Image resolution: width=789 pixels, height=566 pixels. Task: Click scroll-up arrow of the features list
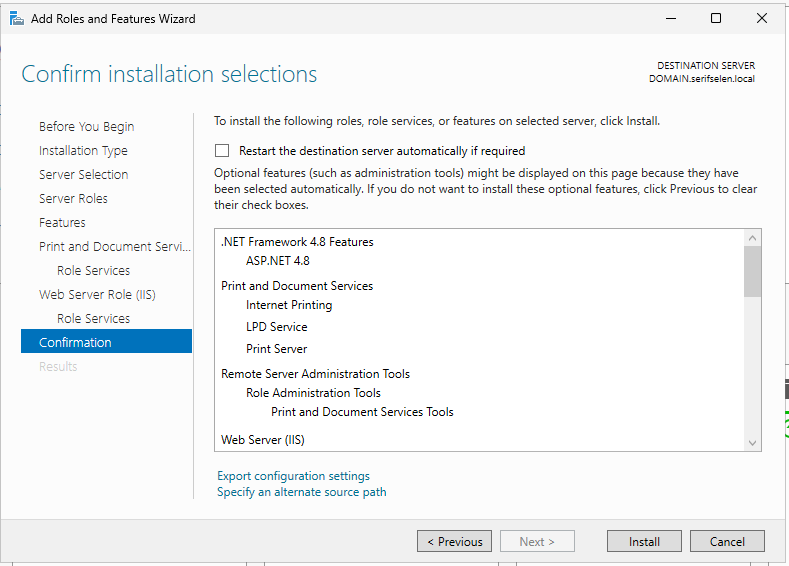pyautogui.click(x=753, y=238)
